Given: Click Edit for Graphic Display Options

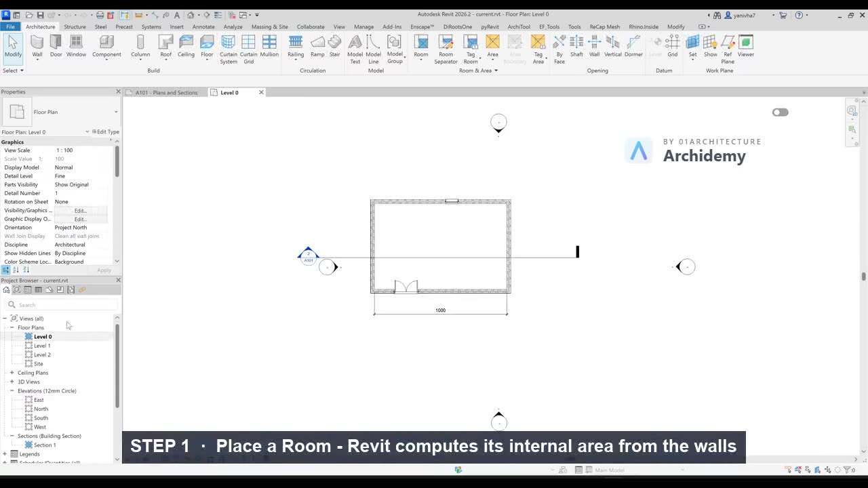Looking at the screenshot, I should 81,220.
